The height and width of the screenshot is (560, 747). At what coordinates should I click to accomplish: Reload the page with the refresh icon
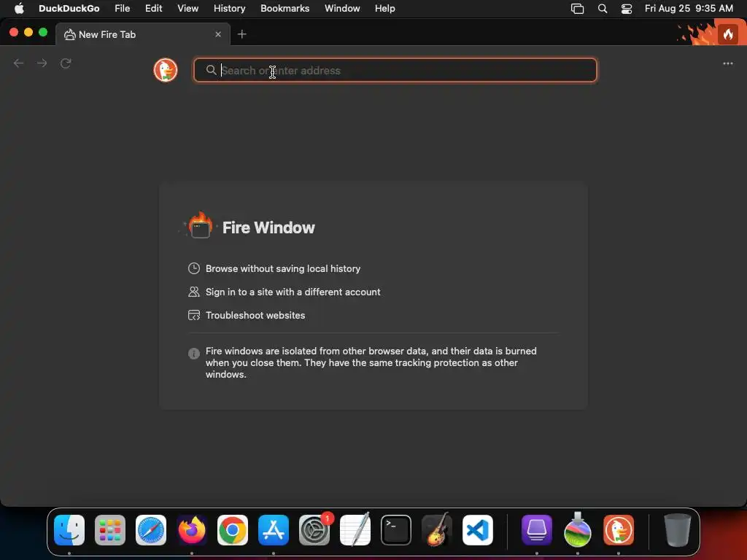click(x=66, y=63)
